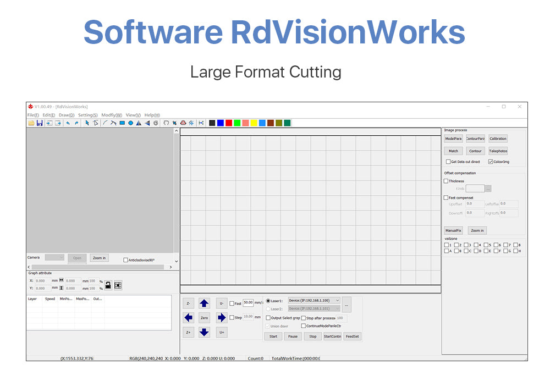Open the File menu
550x392 pixels.
(x=33, y=115)
